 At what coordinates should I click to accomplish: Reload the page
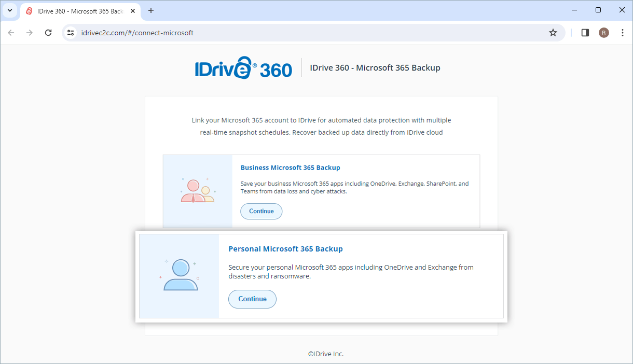(48, 33)
